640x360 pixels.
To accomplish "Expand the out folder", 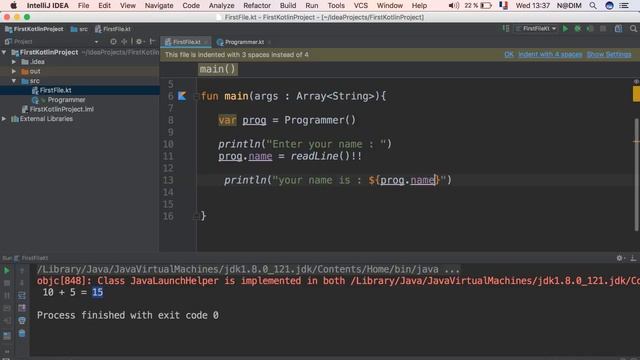I will tap(14, 71).
